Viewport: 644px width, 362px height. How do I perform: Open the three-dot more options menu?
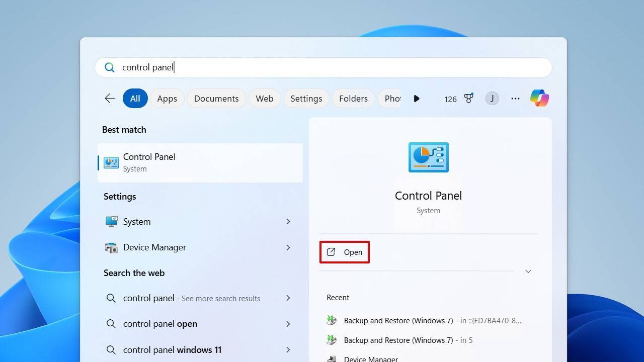pyautogui.click(x=515, y=99)
